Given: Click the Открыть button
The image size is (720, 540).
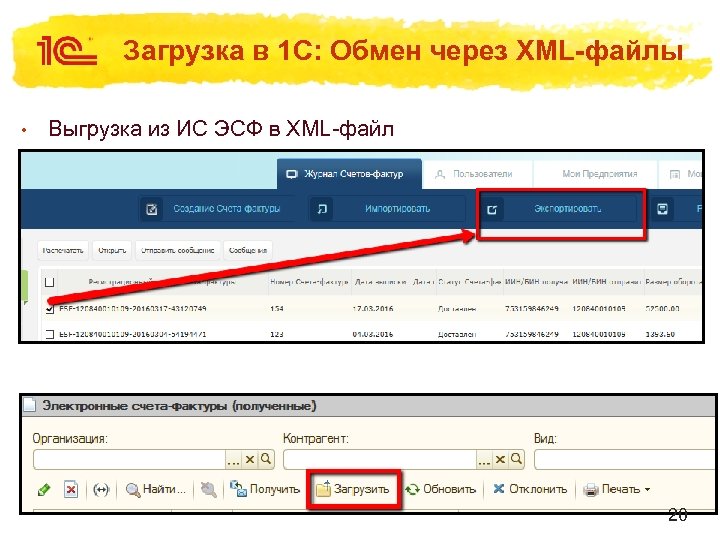Looking at the screenshot, I should tap(112, 250).
